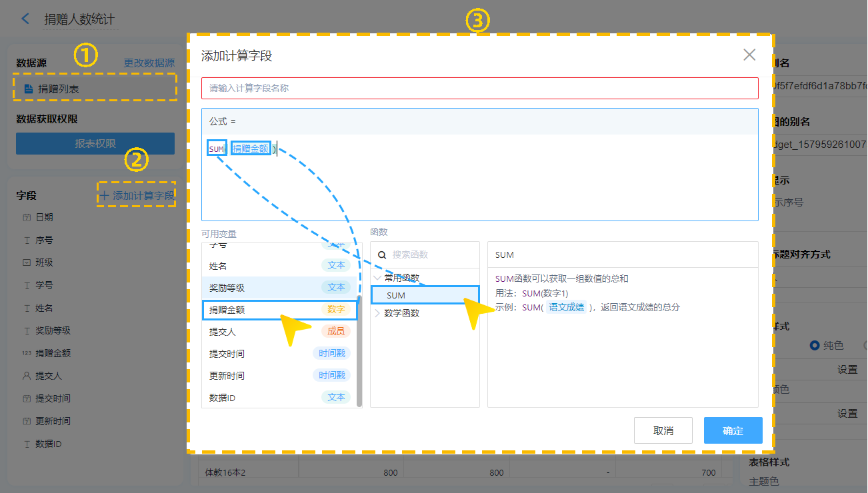This screenshot has width=868, height=493.
Task: Click the back arrow beside 捐赠人数统计
Action: click(x=25, y=19)
